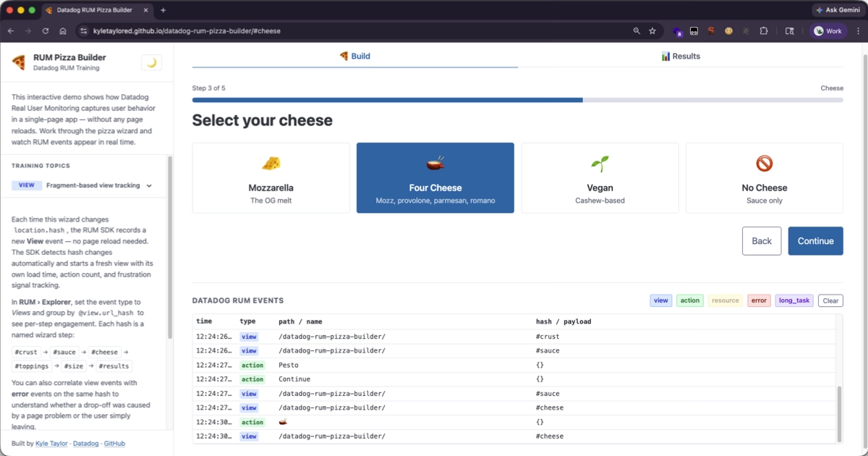
Task: Open the browser home page
Action: click(63, 31)
